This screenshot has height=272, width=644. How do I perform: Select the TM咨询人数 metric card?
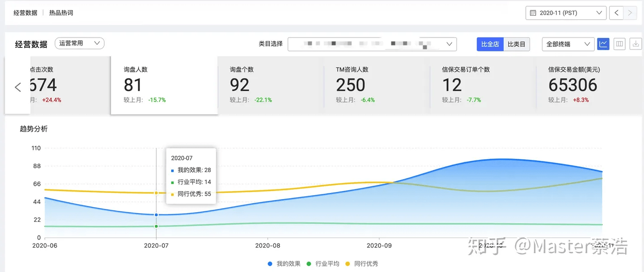[377, 84]
